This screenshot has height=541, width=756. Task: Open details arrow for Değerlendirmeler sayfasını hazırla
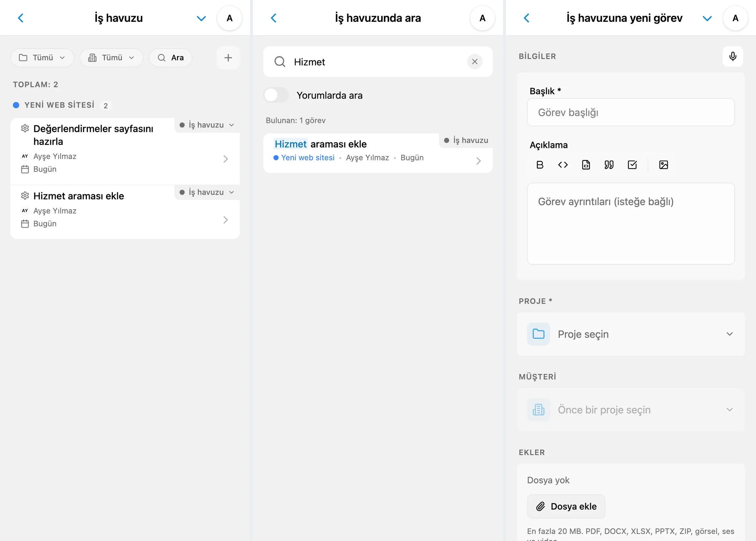click(x=225, y=159)
